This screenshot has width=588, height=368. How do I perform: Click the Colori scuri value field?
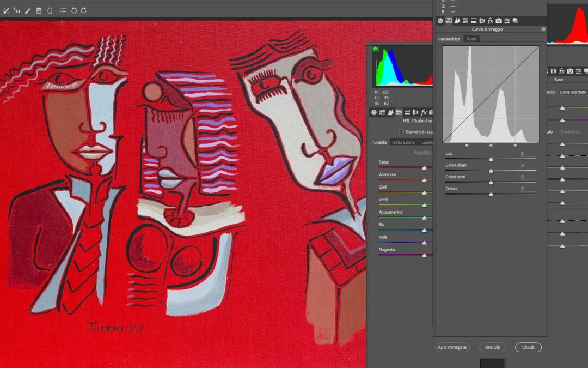(522, 177)
